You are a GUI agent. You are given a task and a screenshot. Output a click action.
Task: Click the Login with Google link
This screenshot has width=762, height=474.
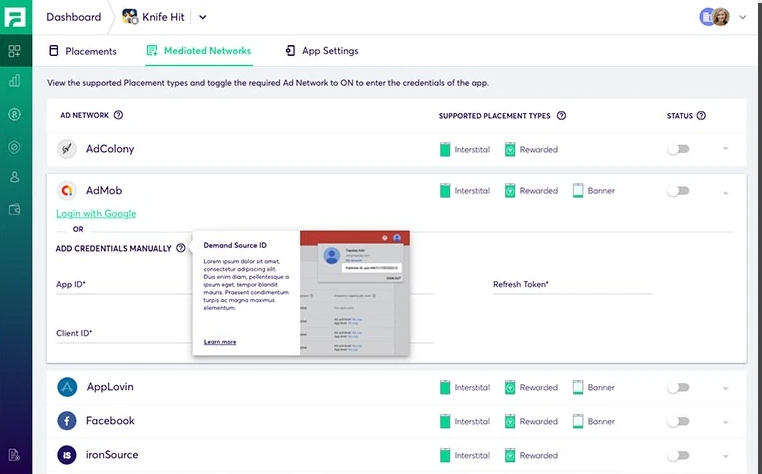[x=96, y=213]
